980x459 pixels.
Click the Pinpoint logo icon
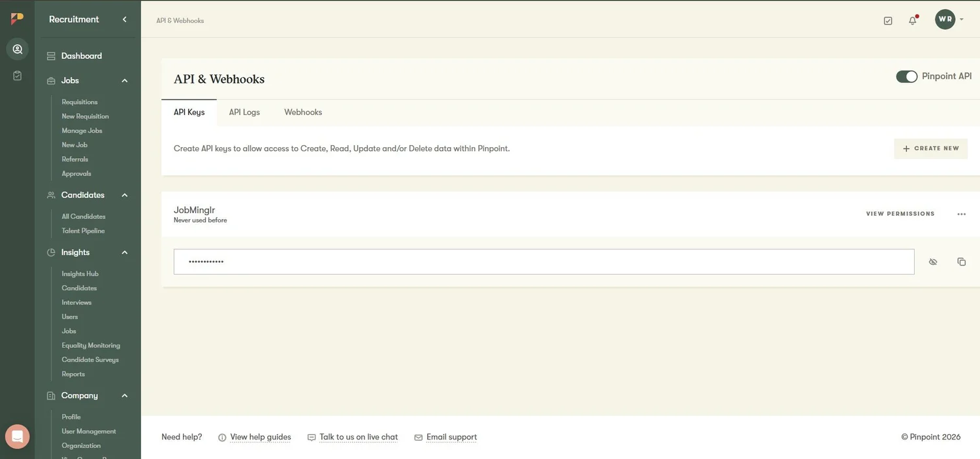17,19
